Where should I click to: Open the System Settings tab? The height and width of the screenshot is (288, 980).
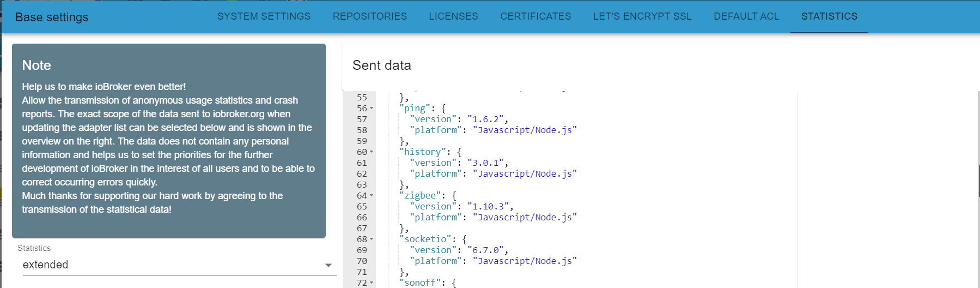[264, 16]
